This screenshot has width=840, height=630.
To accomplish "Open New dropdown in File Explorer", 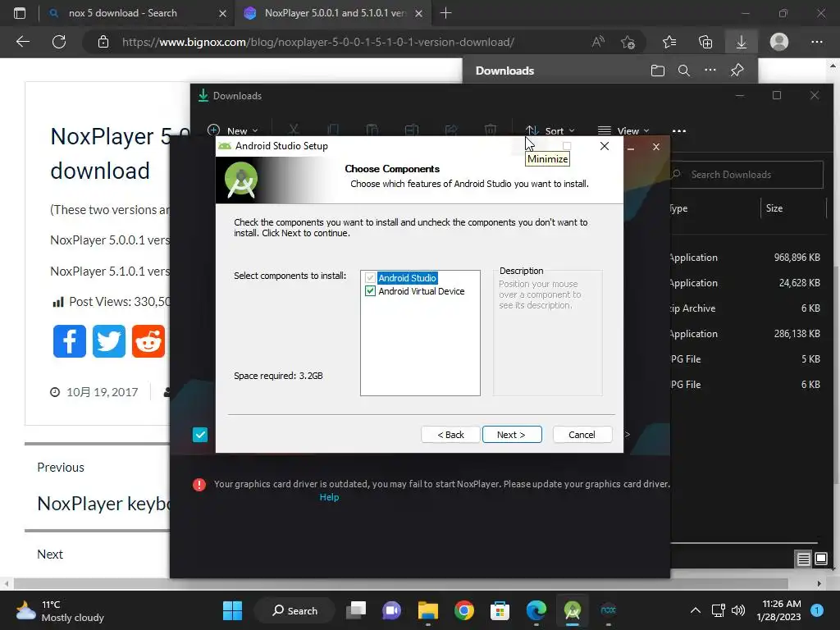I will pyautogui.click(x=232, y=130).
